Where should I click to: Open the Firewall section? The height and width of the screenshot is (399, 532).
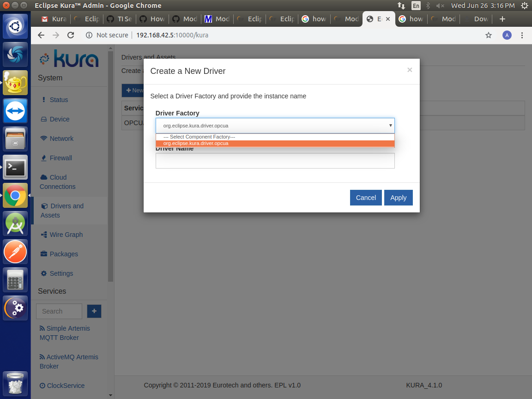56,158
